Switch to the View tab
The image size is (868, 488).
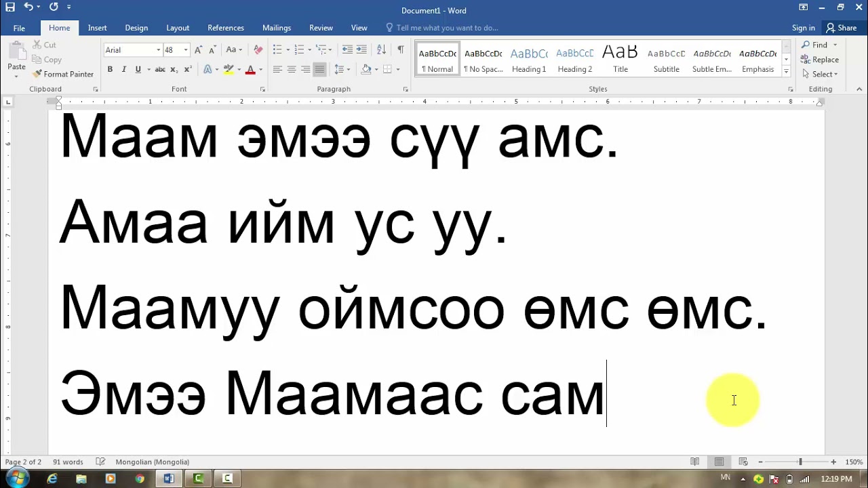point(359,28)
